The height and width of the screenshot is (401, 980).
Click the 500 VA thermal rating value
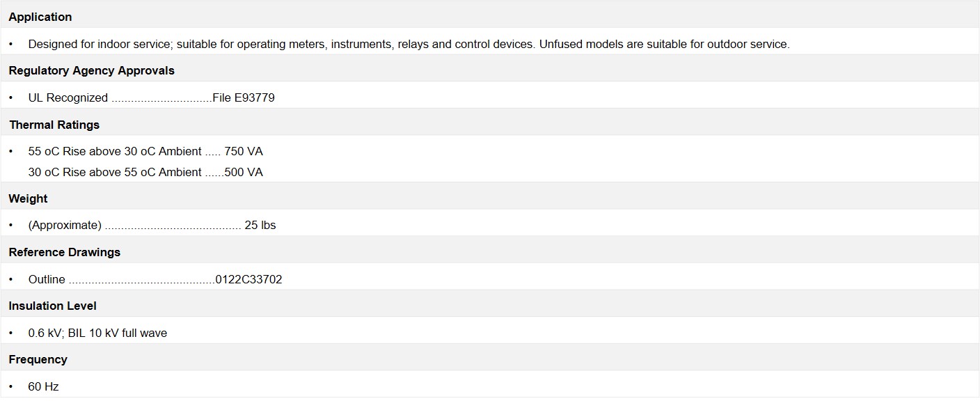(244, 172)
